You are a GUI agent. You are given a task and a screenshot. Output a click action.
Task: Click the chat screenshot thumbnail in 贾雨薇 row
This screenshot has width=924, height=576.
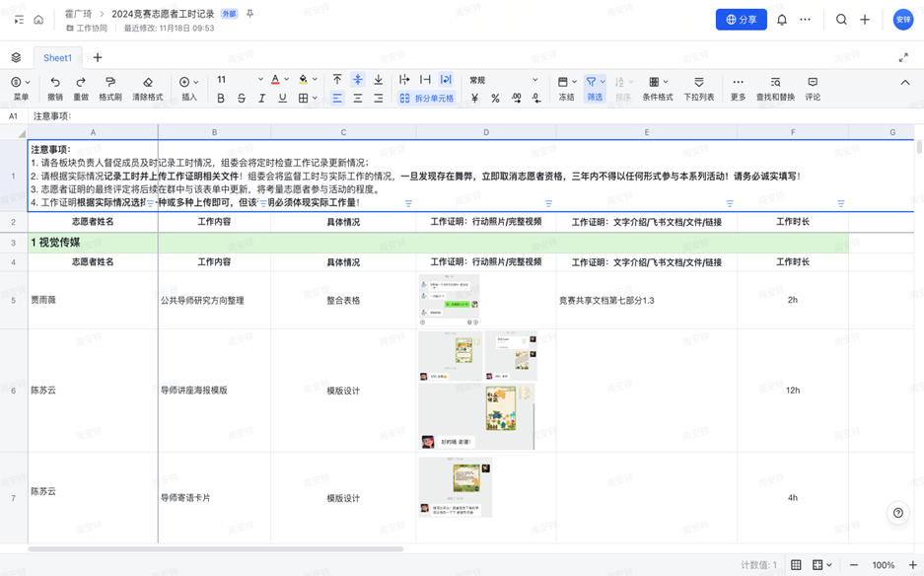pyautogui.click(x=449, y=300)
